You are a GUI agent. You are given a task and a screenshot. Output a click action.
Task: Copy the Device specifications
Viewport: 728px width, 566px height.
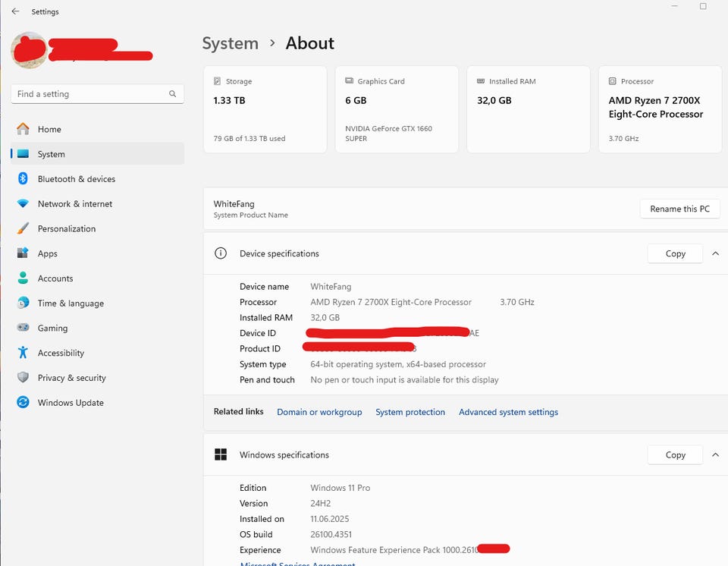pyautogui.click(x=675, y=253)
